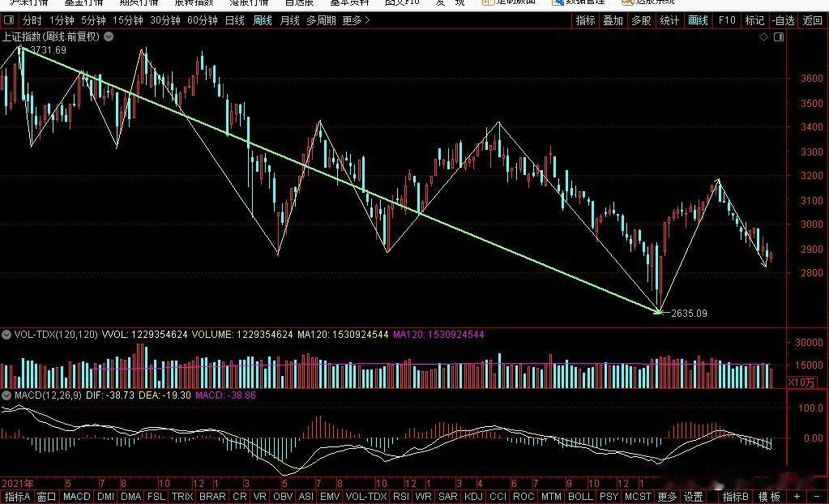Click the diamond icon at chart top-right
The height and width of the screenshot is (504, 829).
(763, 37)
